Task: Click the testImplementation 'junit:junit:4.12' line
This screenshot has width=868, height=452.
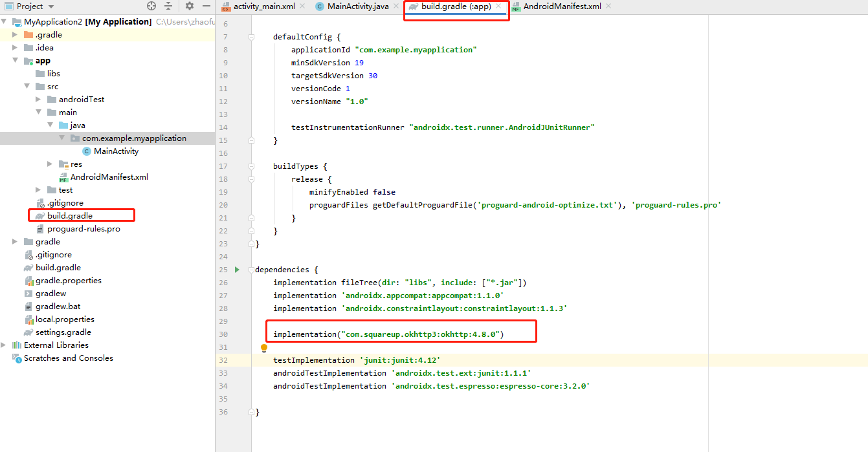Action: 357,360
